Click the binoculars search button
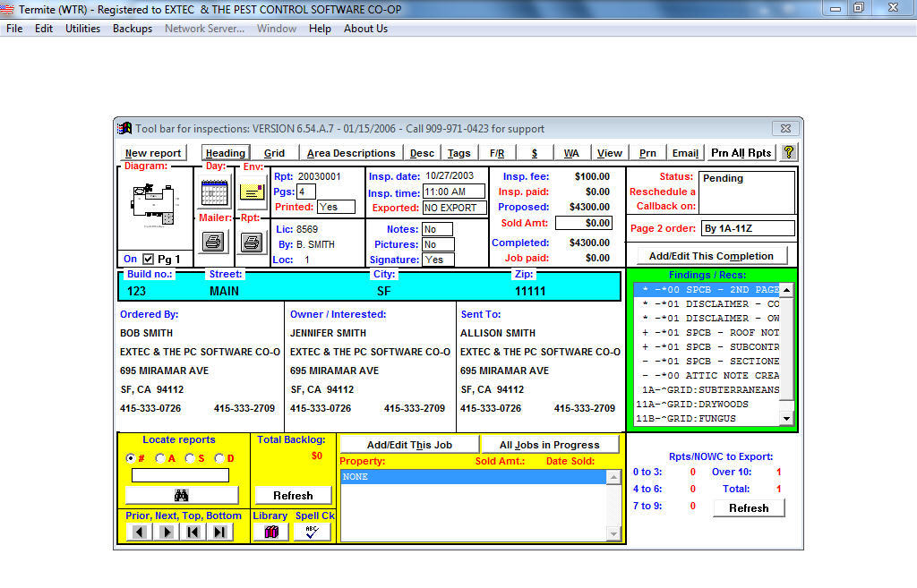917x588 pixels. (181, 495)
